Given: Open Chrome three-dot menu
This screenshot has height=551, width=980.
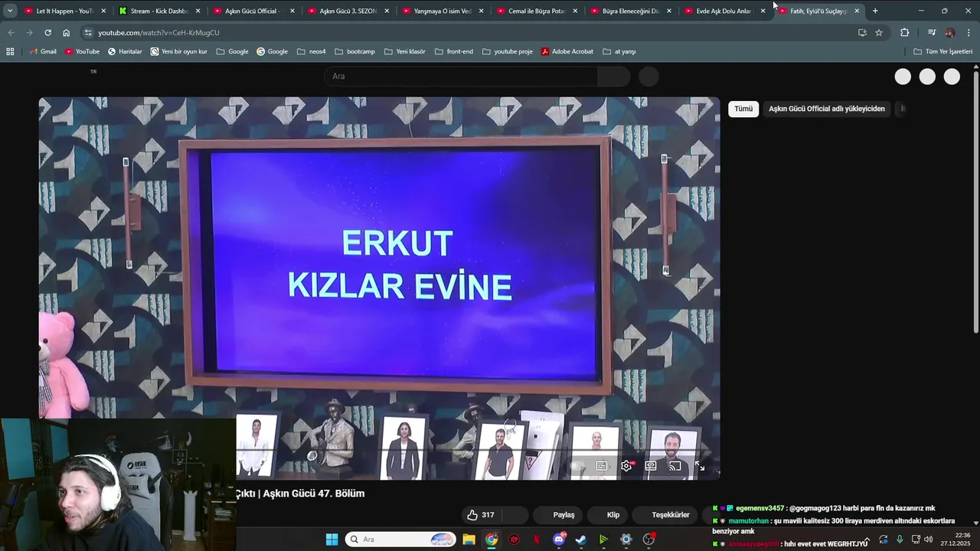Looking at the screenshot, I should [x=969, y=33].
